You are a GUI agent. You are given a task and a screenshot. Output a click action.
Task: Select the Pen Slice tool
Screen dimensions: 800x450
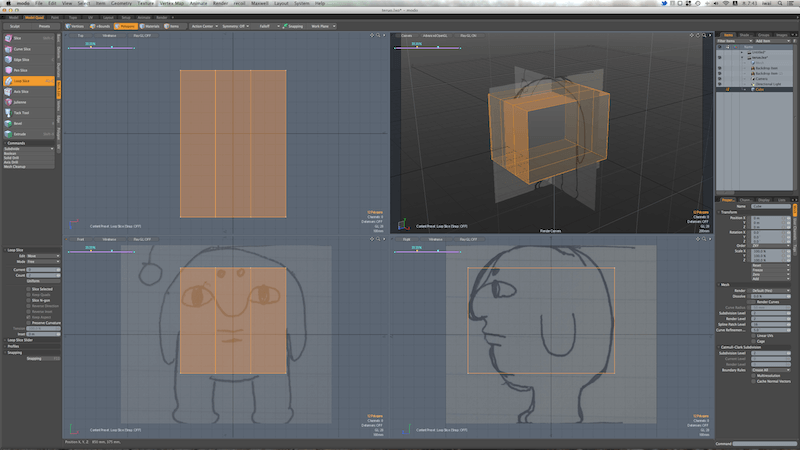(29, 70)
